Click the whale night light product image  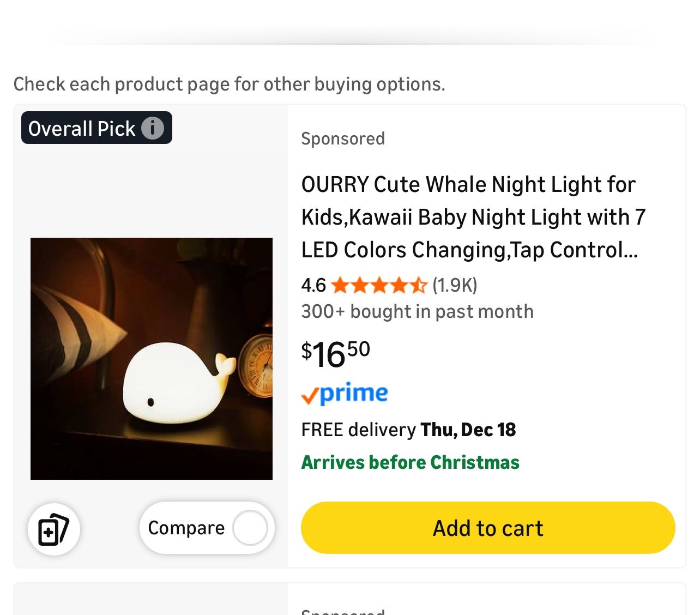[152, 359]
